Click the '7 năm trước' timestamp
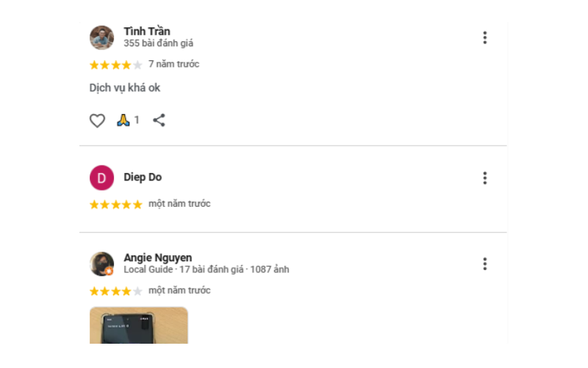This screenshot has height=368, width=588. [x=173, y=64]
